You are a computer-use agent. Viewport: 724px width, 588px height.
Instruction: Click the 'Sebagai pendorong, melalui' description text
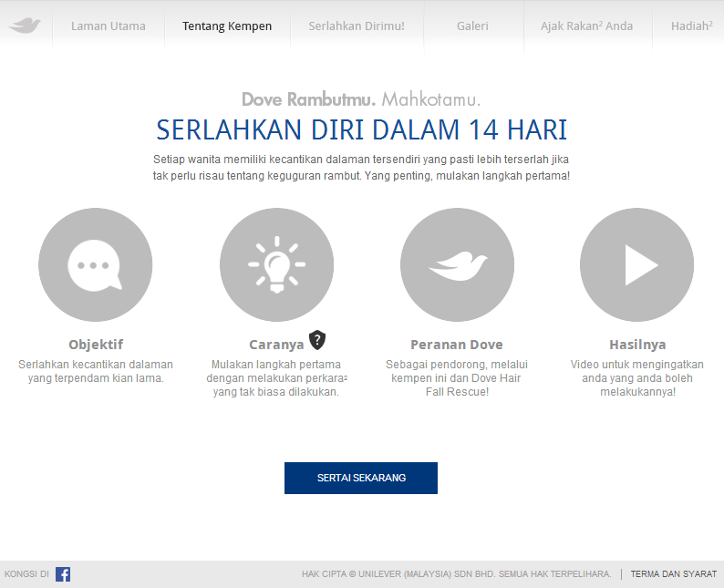[457, 378]
